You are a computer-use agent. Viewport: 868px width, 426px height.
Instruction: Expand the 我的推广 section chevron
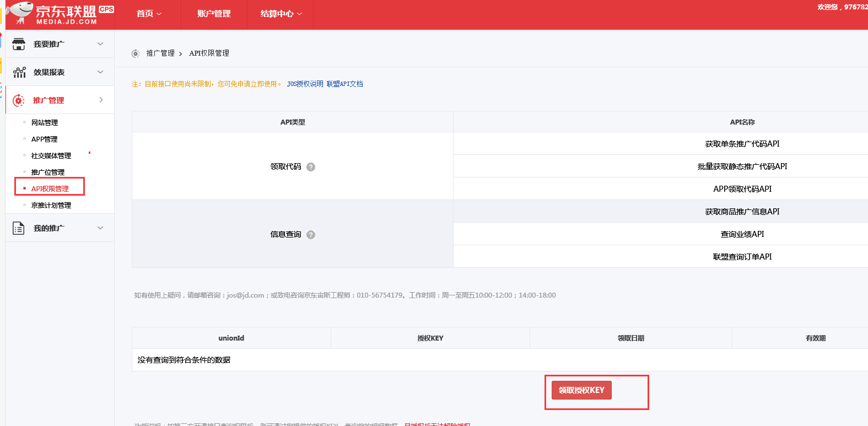[x=100, y=228]
